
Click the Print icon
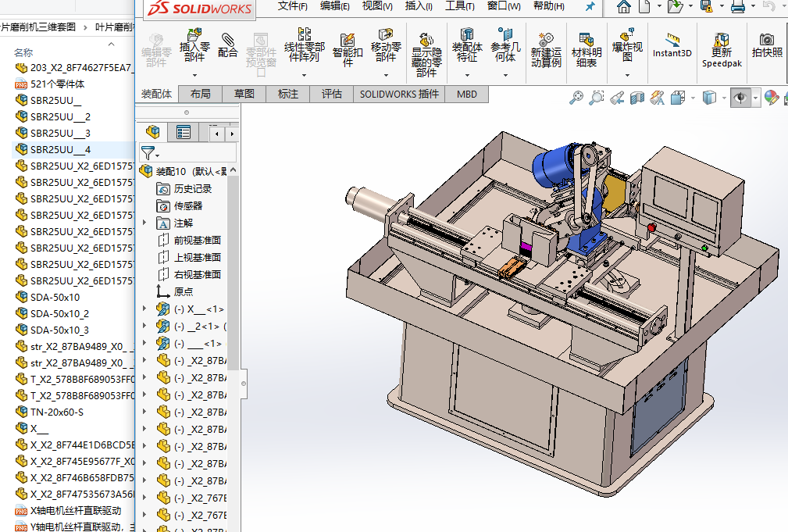pyautogui.click(x=738, y=6)
